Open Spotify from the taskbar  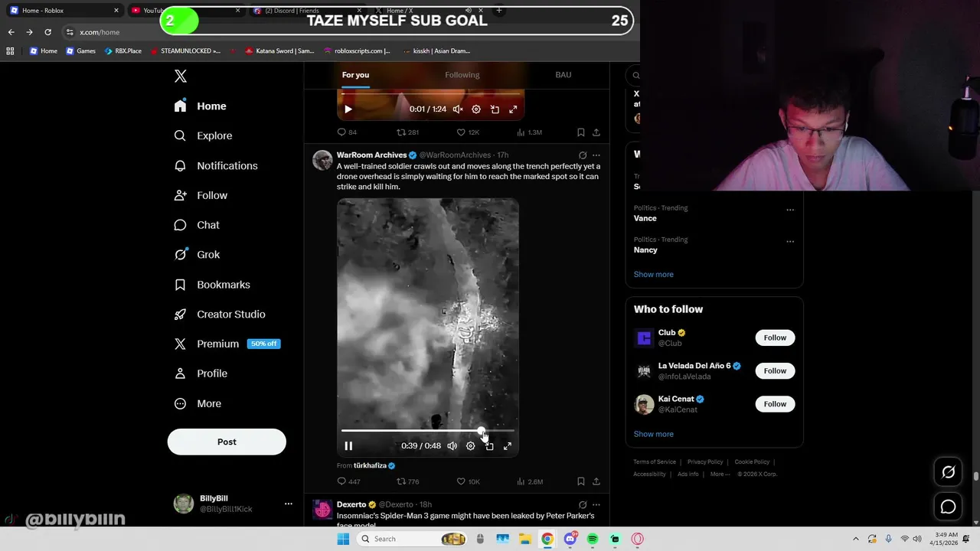click(593, 539)
